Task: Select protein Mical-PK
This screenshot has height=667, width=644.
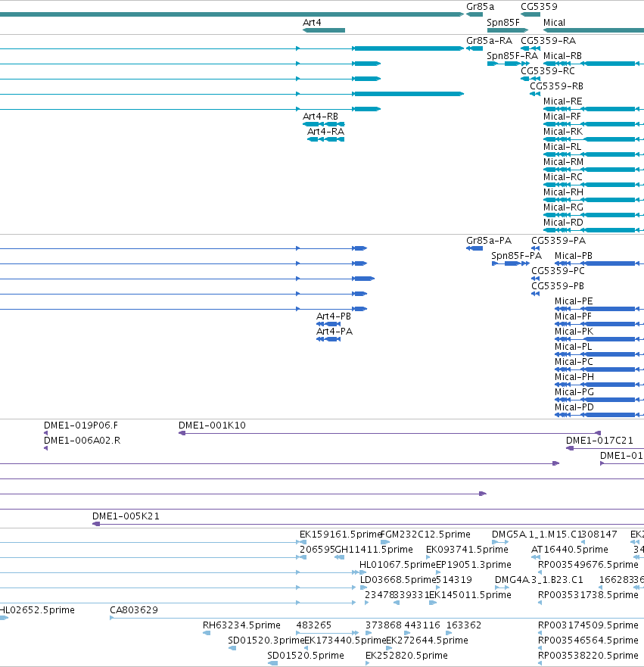Action: tap(599, 339)
